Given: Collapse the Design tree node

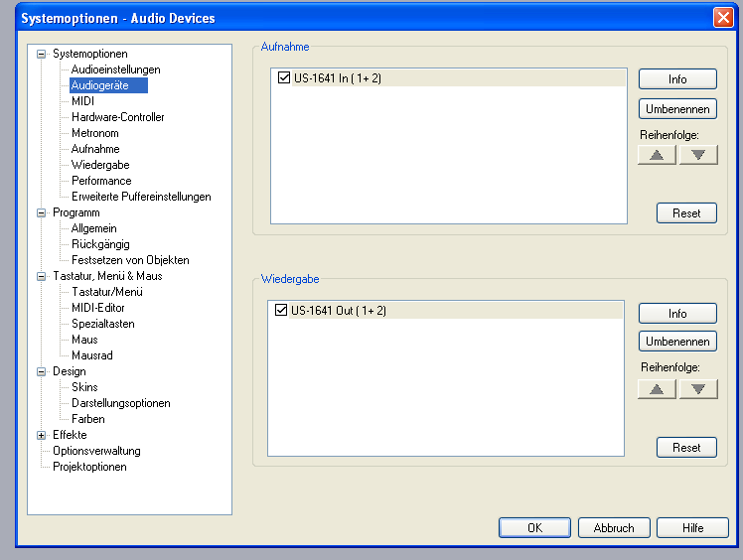Looking at the screenshot, I should click(x=42, y=371).
